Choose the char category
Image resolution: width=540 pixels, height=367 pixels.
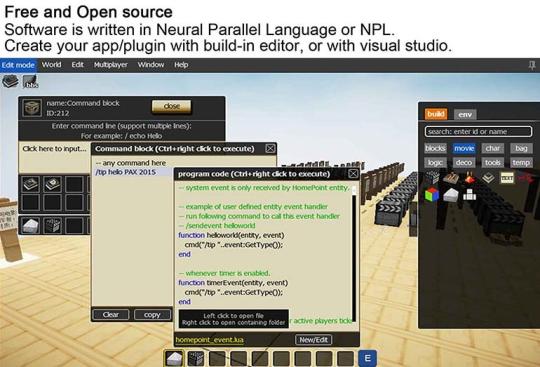click(x=493, y=148)
